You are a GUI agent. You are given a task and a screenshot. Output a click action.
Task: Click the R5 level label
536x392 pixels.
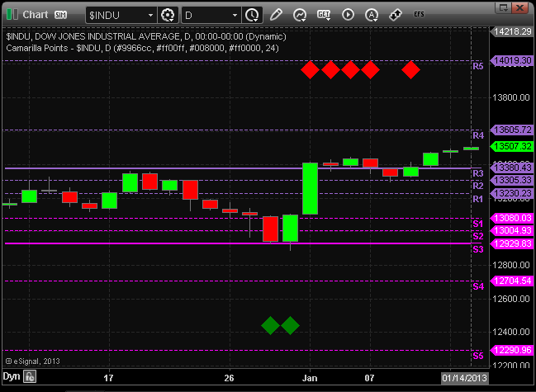478,66
